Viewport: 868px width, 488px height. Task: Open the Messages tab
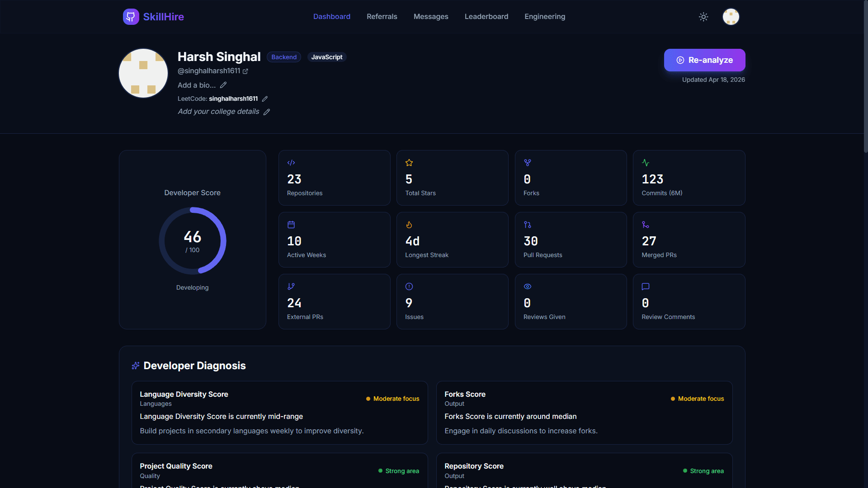pos(431,17)
